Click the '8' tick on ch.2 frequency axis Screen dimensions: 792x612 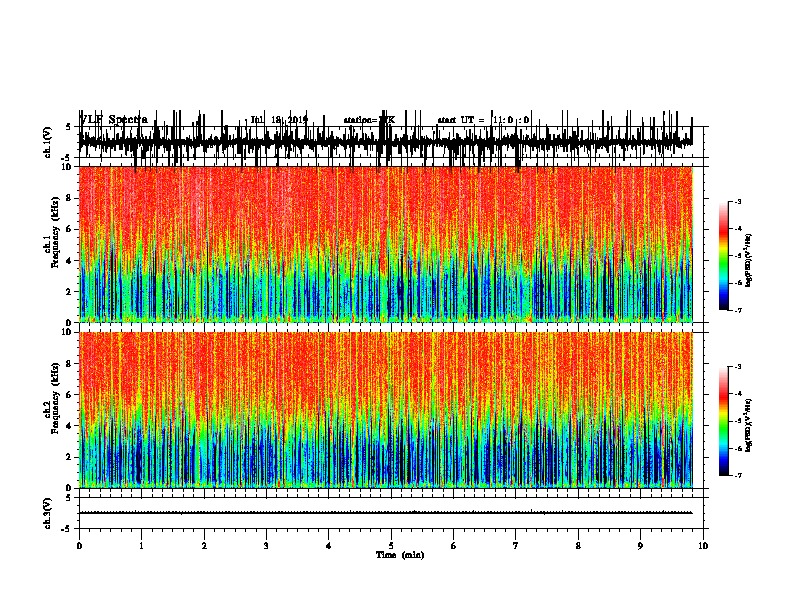tap(70, 364)
